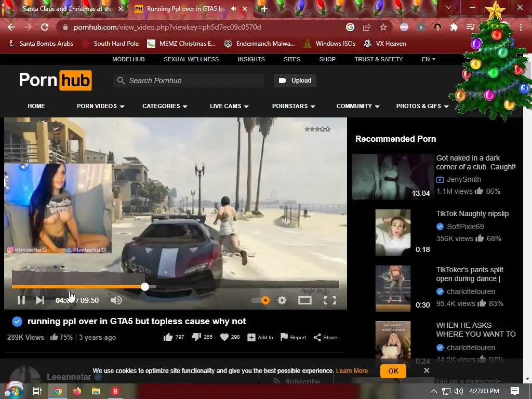Viewport: 532px width, 399px height.
Task: Open TRUST & SAFETY link
Action: click(x=378, y=59)
